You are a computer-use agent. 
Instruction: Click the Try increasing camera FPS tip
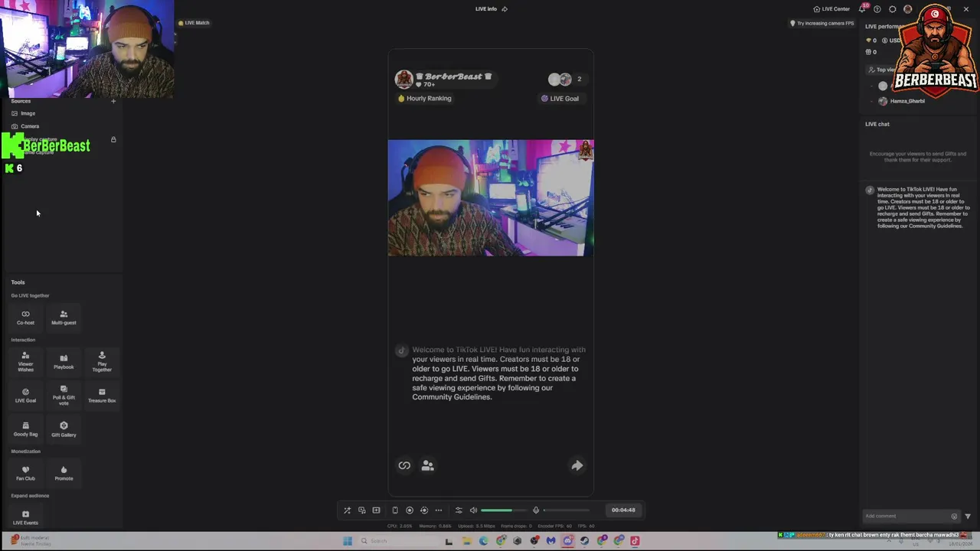coord(822,23)
